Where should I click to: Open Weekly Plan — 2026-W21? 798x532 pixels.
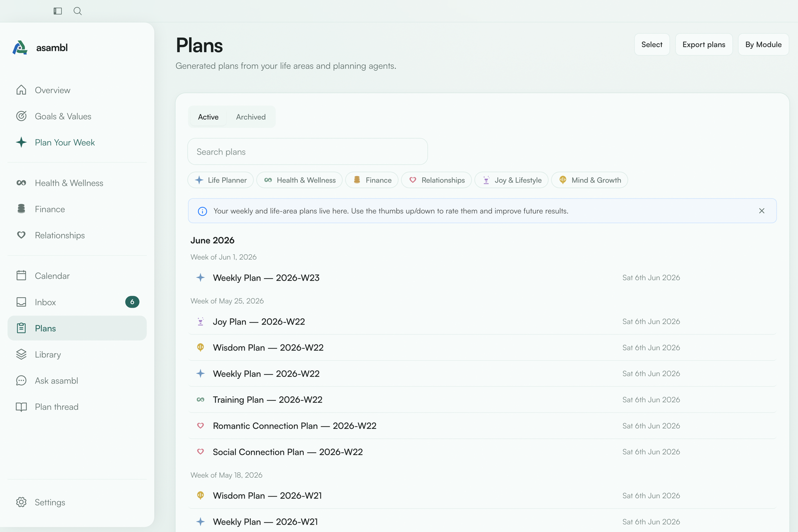click(483, 522)
